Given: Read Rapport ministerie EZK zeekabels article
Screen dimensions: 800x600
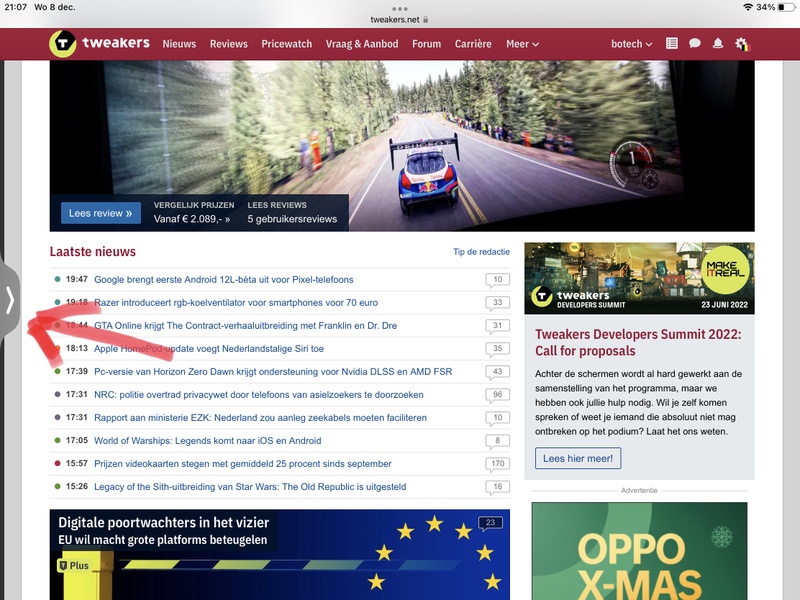Looking at the screenshot, I should pyautogui.click(x=260, y=417).
